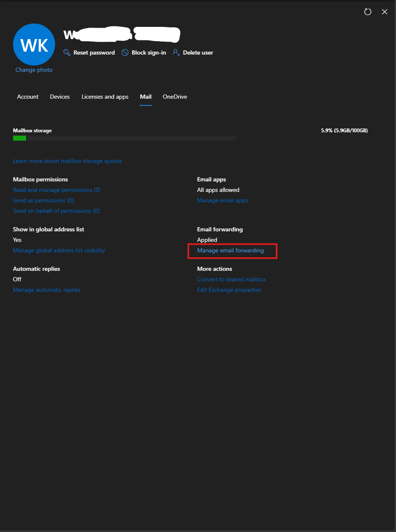Click the Change photo link
Viewport: 396px width, 532px height.
click(x=34, y=70)
